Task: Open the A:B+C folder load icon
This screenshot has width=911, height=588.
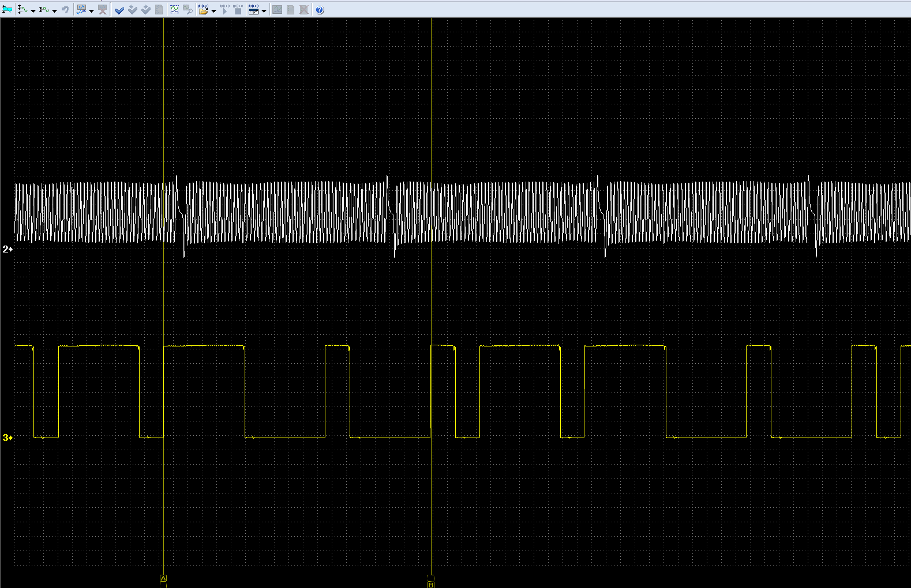Action: 203,10
